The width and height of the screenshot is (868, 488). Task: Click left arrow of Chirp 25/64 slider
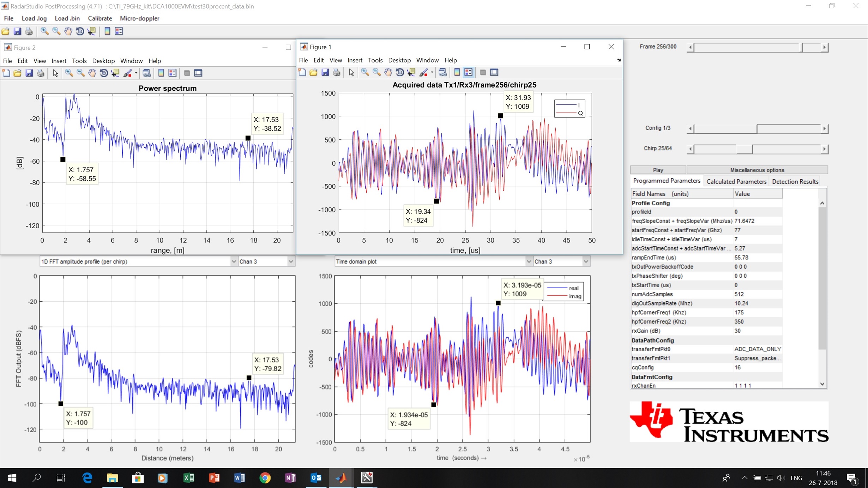point(690,149)
